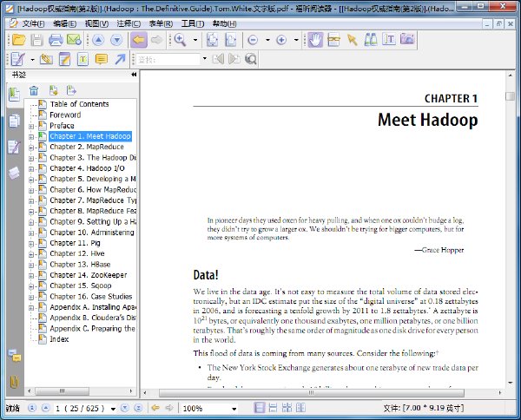Select the yellow note comment tool
The image size is (521, 420).
click(x=101, y=59)
